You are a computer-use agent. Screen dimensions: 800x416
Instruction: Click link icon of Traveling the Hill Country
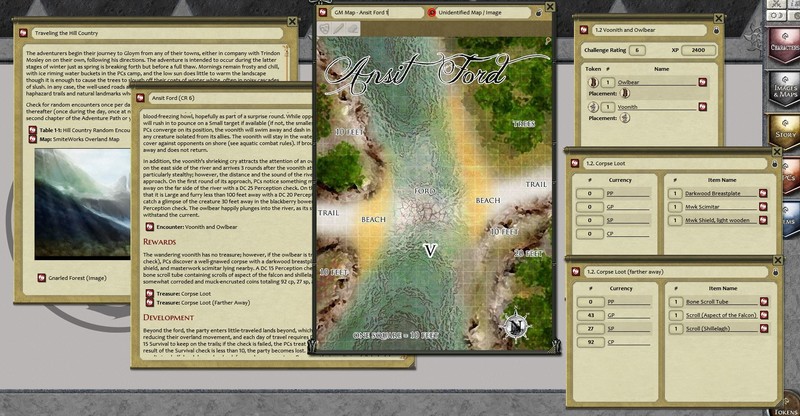[x=23, y=33]
